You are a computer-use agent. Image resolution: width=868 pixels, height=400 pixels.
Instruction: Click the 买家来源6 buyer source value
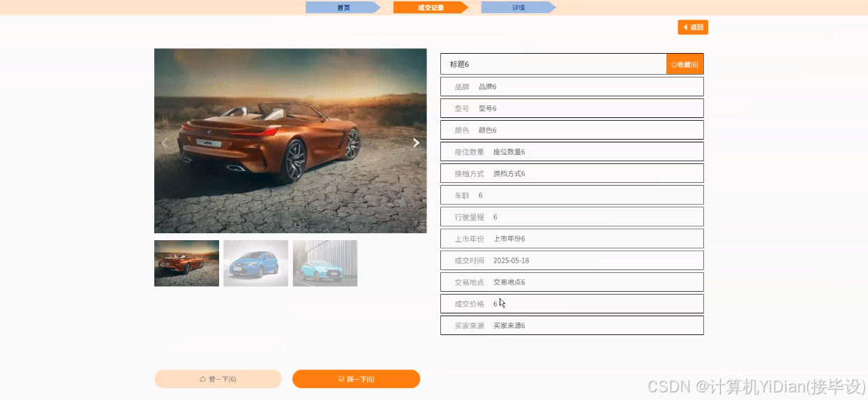pos(509,325)
